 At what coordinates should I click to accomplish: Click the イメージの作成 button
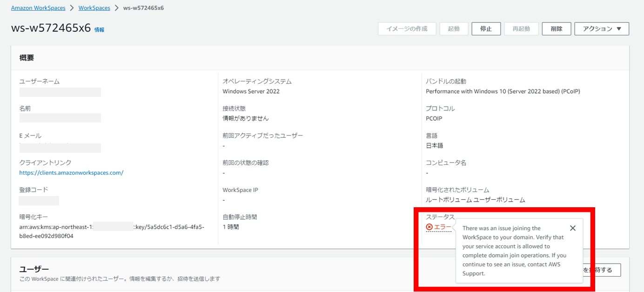[x=407, y=28]
